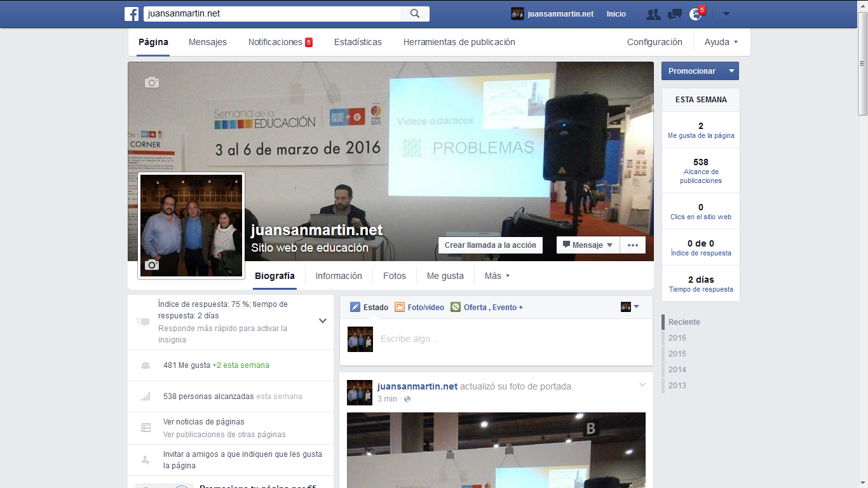868x488 pixels.
Task: Click the Facebook logo icon
Action: (132, 14)
